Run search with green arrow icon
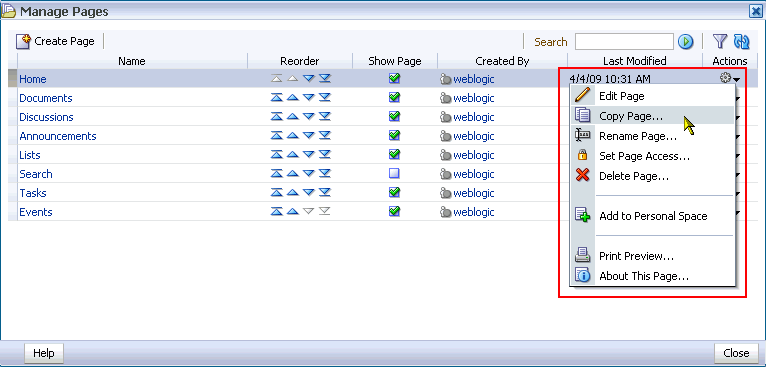 coord(686,42)
